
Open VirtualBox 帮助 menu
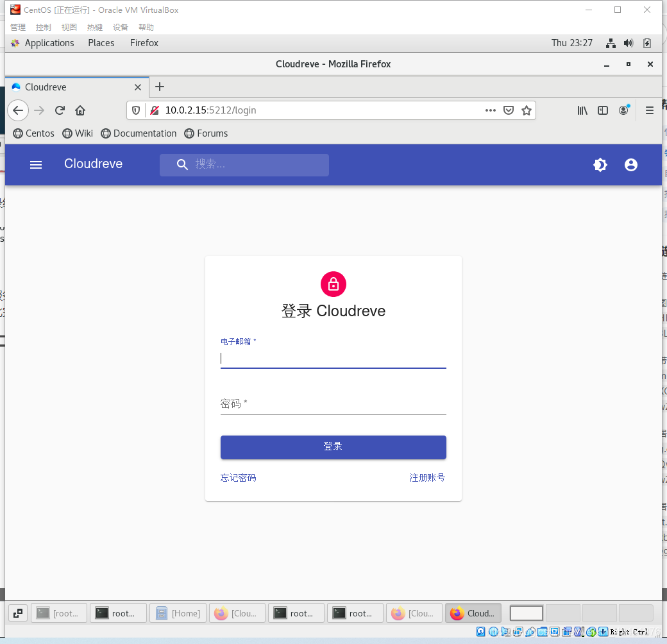pos(146,27)
